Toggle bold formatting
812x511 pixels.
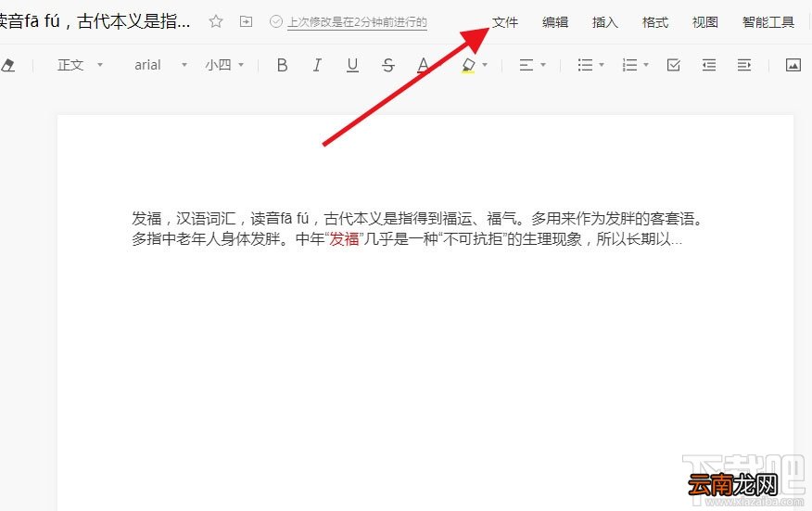click(282, 65)
